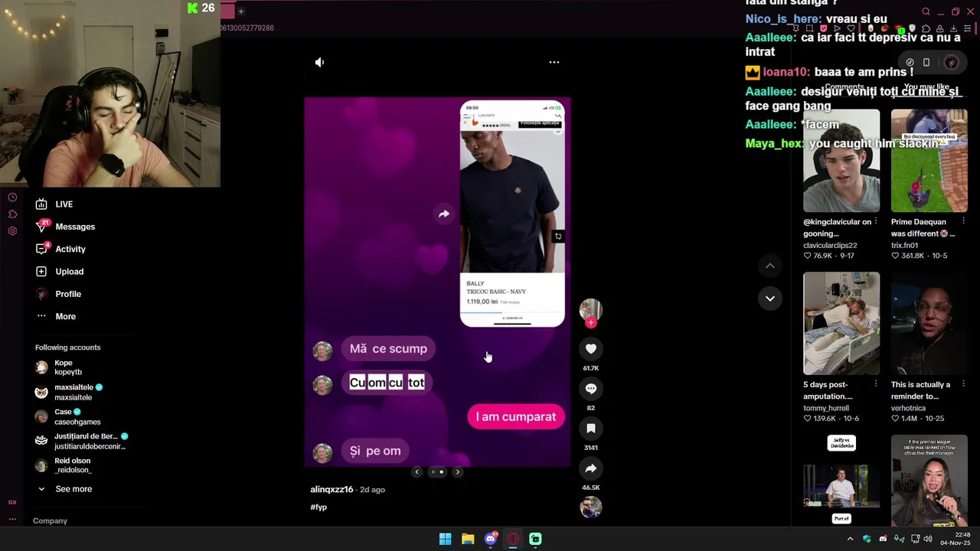This screenshot has height=551, width=980.
Task: Open the 5 days post-amputation video thumbnail
Action: pyautogui.click(x=841, y=324)
